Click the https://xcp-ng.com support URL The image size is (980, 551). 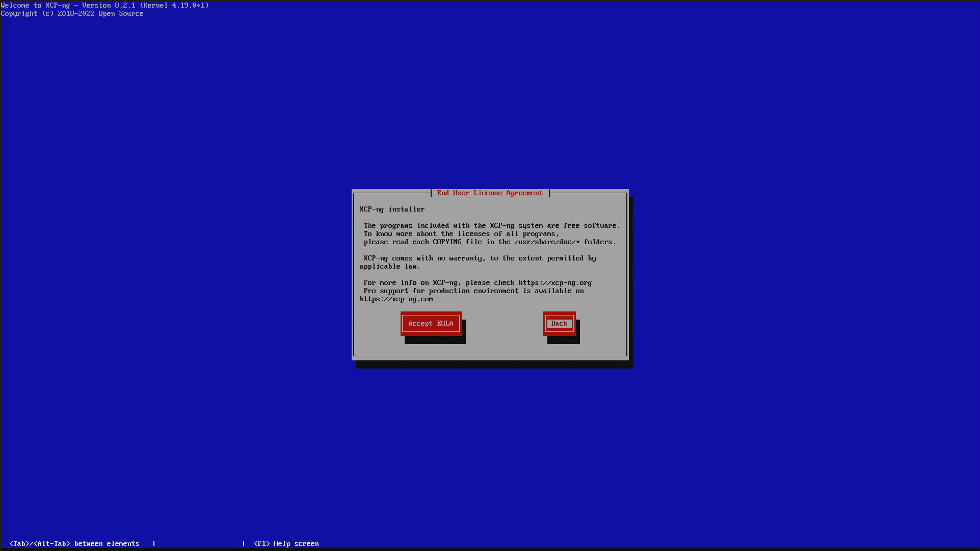pyautogui.click(x=396, y=299)
